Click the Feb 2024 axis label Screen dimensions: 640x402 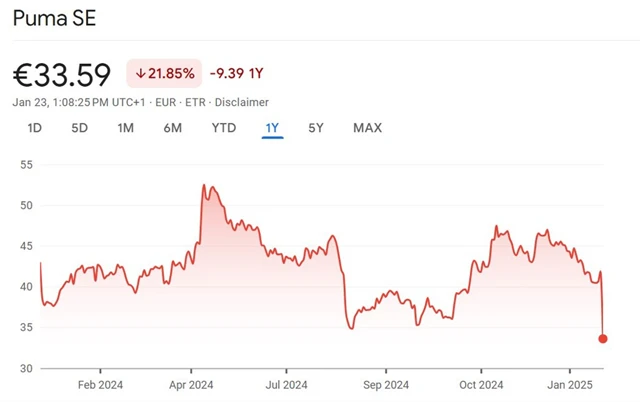point(100,384)
